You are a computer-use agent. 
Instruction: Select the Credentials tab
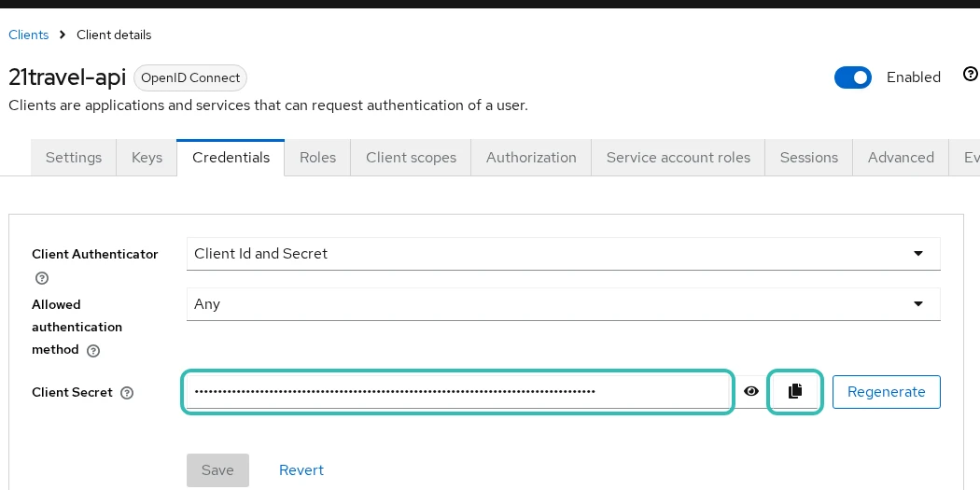coord(231,158)
